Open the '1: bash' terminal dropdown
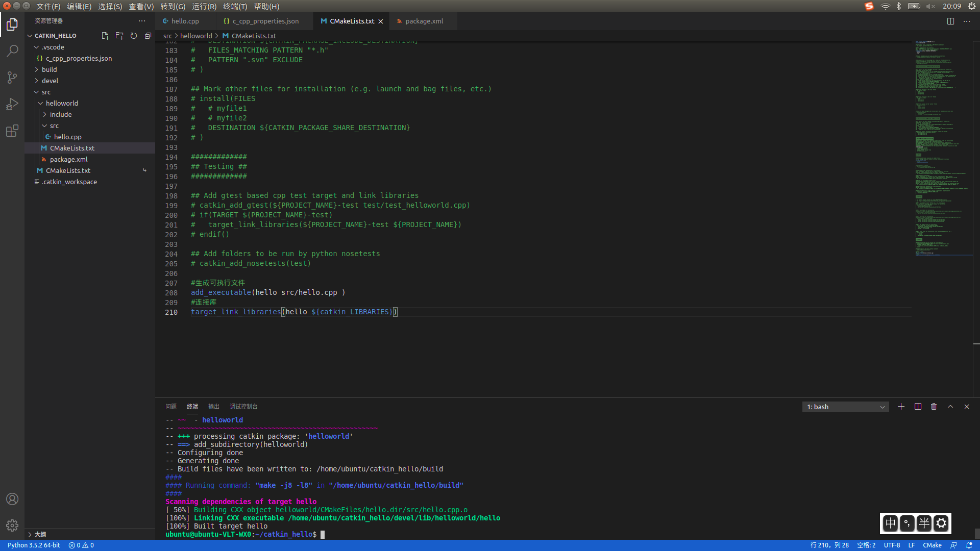The height and width of the screenshot is (551, 980). tap(845, 407)
